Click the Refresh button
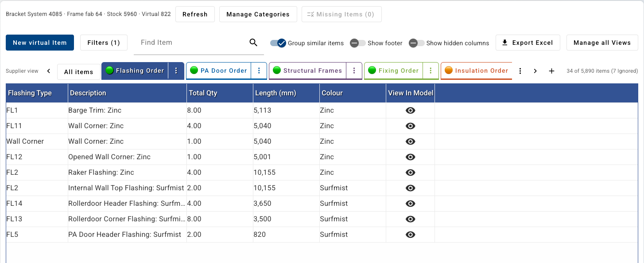The width and height of the screenshot is (644, 263). (x=195, y=14)
